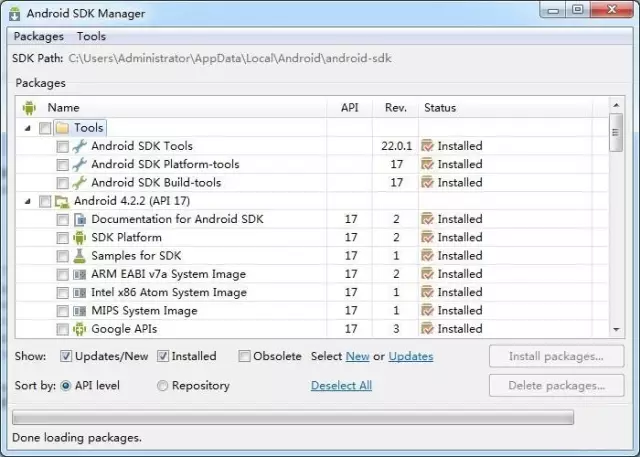Toggle the Obsolete show checkbox
Viewport: 640px width, 457px height.
point(244,356)
